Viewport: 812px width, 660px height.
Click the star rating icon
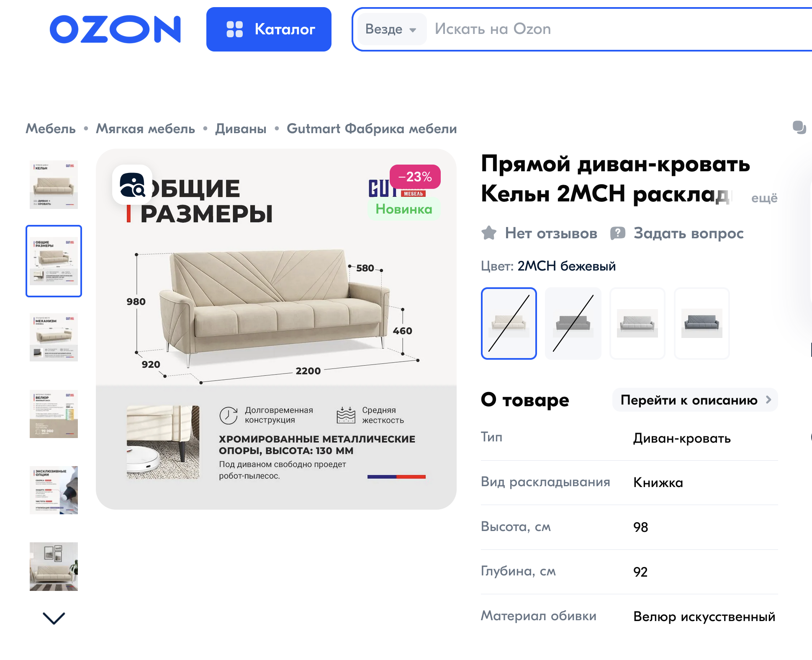(x=489, y=233)
